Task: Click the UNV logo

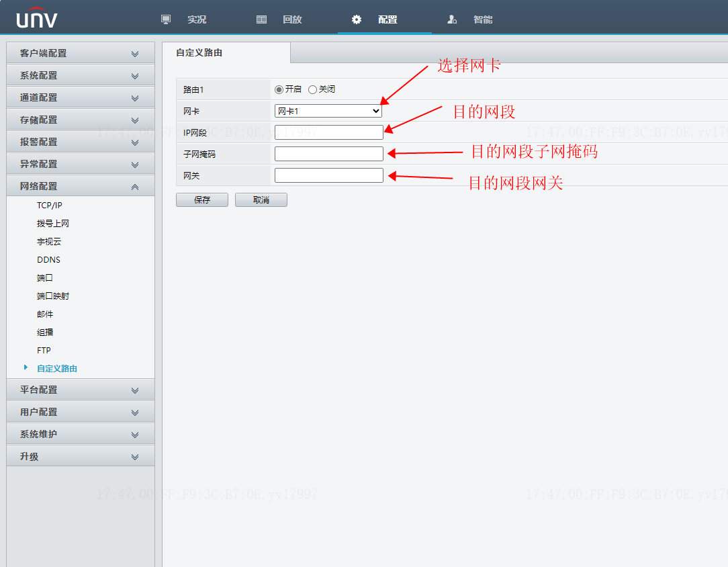Action: tap(37, 18)
